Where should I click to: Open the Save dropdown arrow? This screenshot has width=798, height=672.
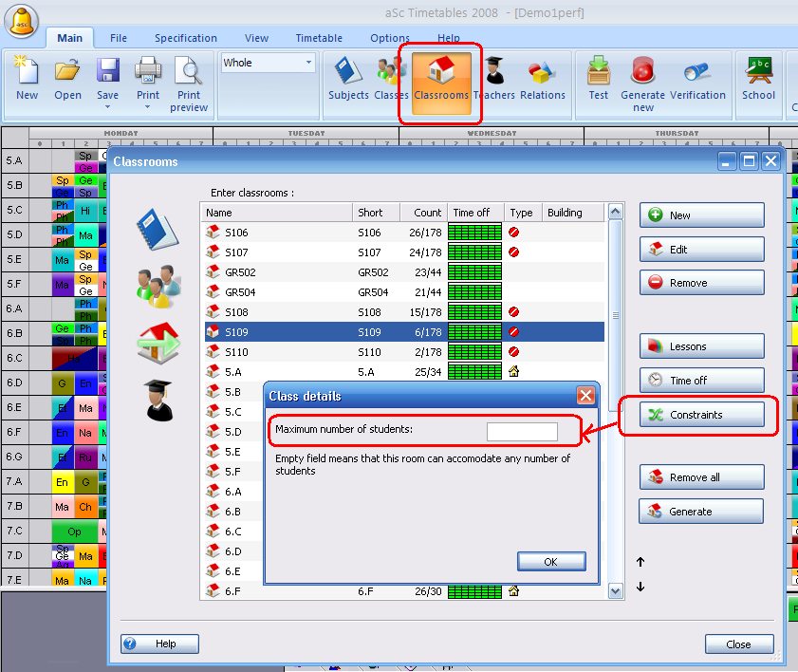(107, 107)
